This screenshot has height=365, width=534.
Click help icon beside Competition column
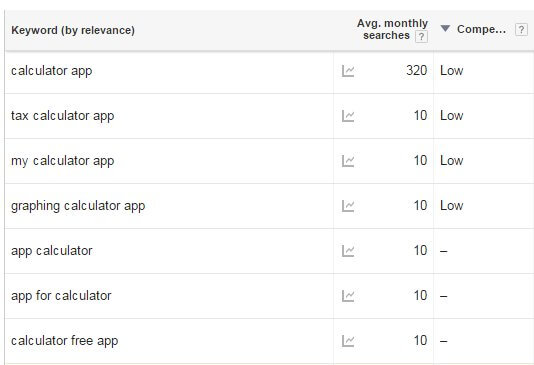pyautogui.click(x=521, y=30)
